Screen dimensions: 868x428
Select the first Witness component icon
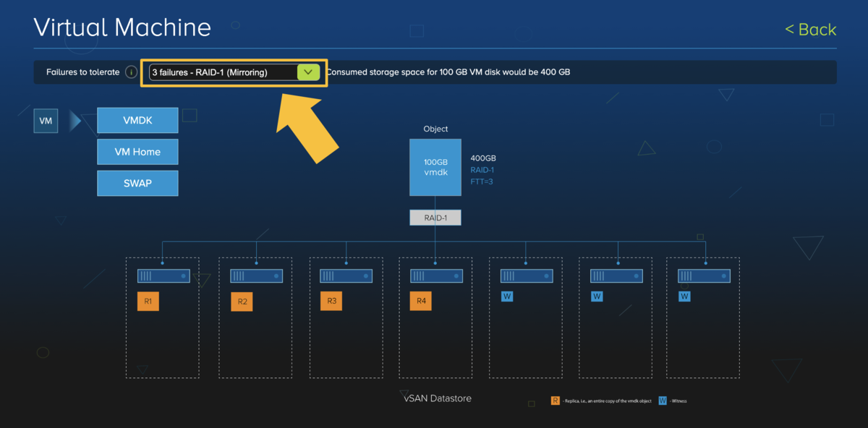click(x=507, y=296)
